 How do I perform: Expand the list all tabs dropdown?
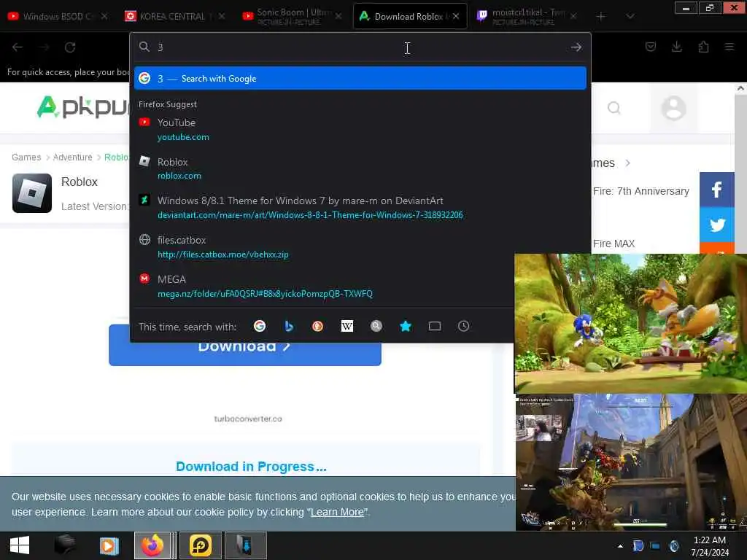point(630,17)
